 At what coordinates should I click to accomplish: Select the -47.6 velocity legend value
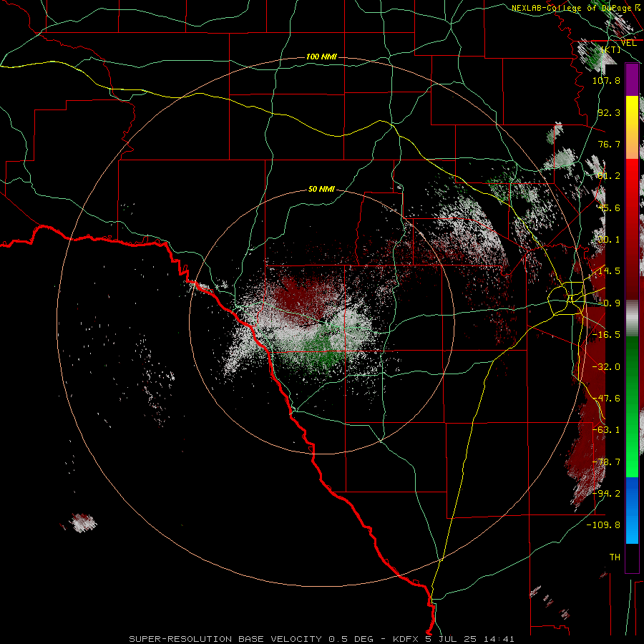[606, 399]
